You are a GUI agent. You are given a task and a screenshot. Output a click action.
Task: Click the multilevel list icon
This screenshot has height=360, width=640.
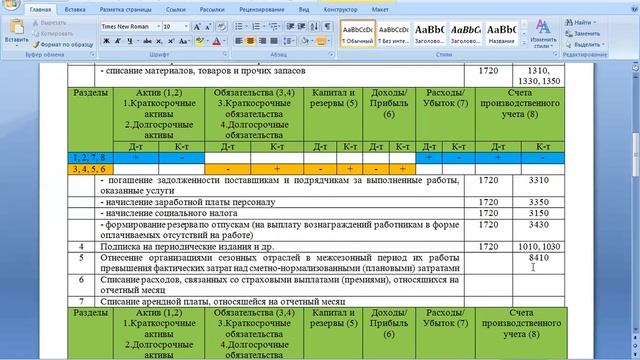(x=273, y=27)
